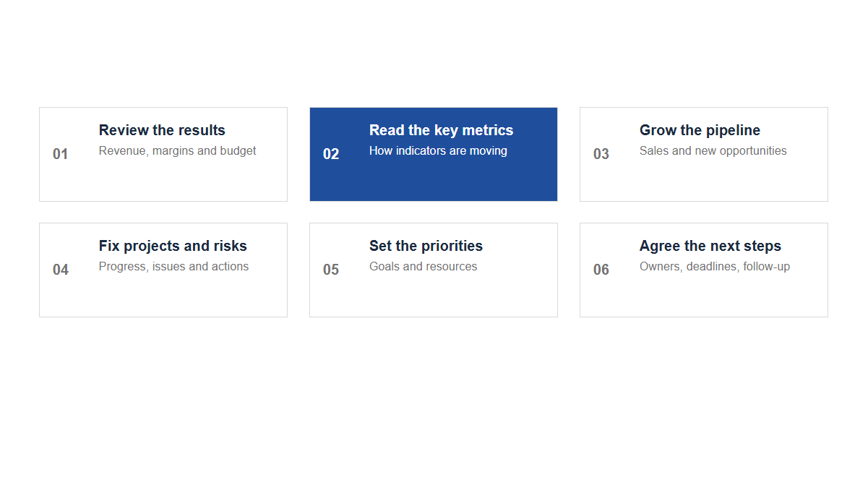Select the Agree the next steps card
This screenshot has height=488, width=868.
[704, 270]
